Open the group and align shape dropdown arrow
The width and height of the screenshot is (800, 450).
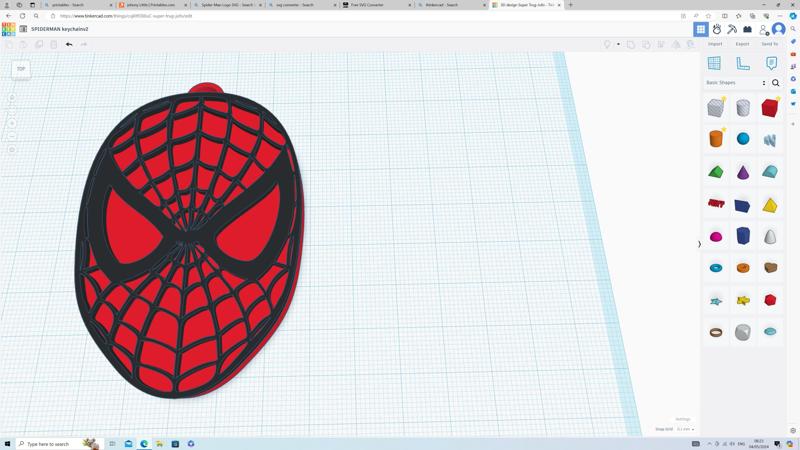point(618,44)
